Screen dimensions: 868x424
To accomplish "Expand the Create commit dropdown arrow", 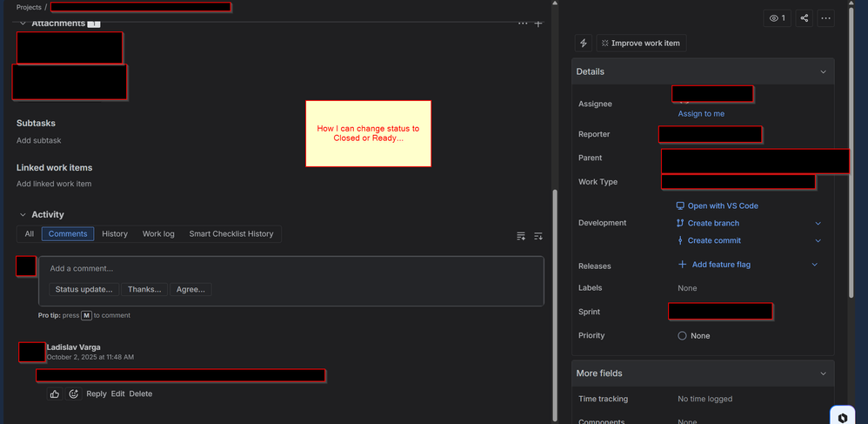I will pyautogui.click(x=818, y=241).
